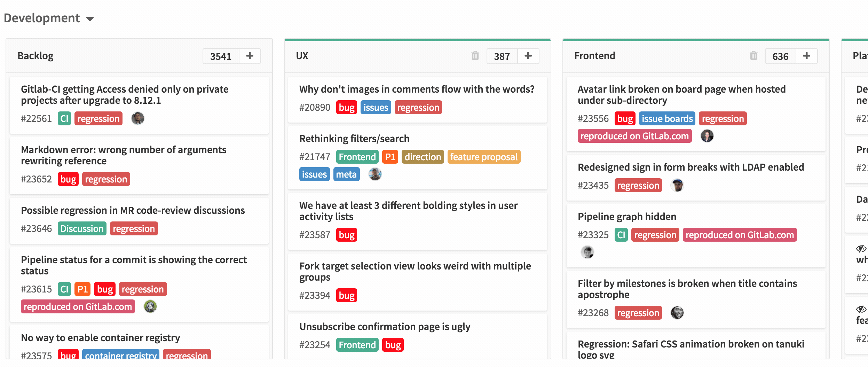Delete the Frontend list using its trash icon
This screenshot has height=367, width=868.
point(753,56)
